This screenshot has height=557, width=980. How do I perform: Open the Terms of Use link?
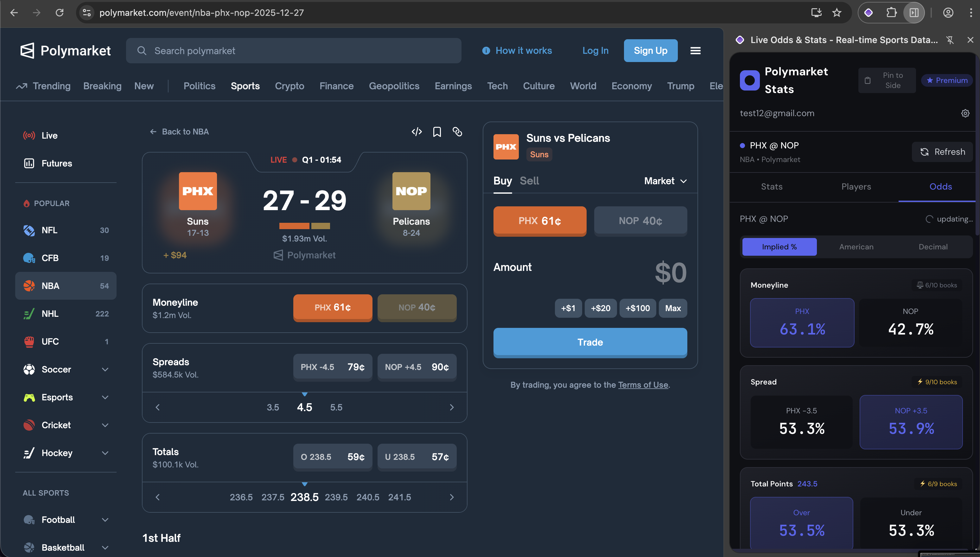(643, 385)
